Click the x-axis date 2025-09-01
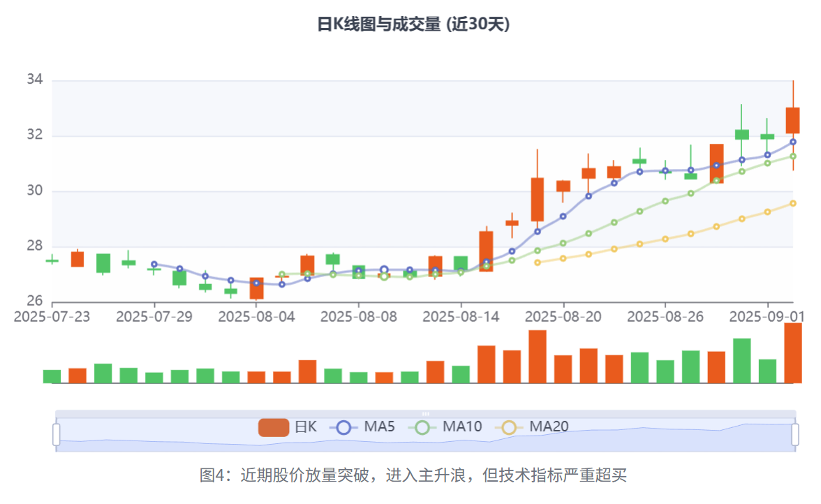821x504 pixels. [768, 317]
